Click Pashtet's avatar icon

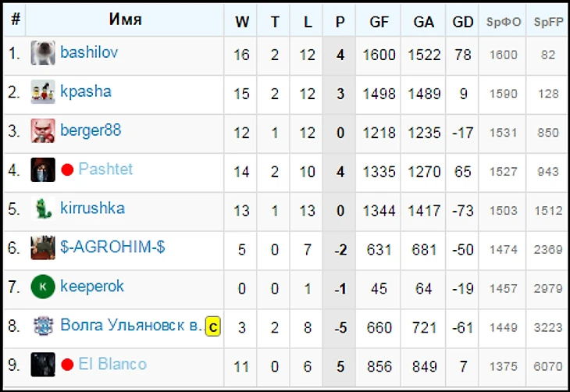tap(43, 169)
